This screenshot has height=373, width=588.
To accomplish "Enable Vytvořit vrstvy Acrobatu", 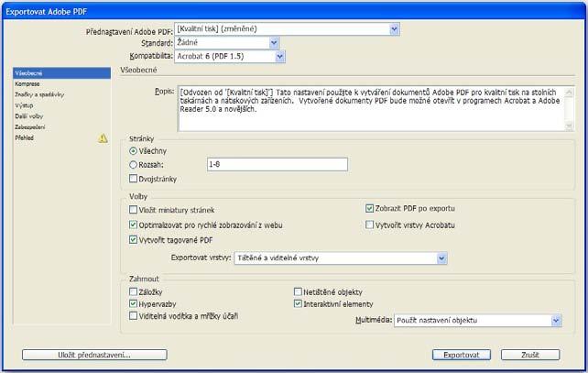I will click(x=369, y=225).
